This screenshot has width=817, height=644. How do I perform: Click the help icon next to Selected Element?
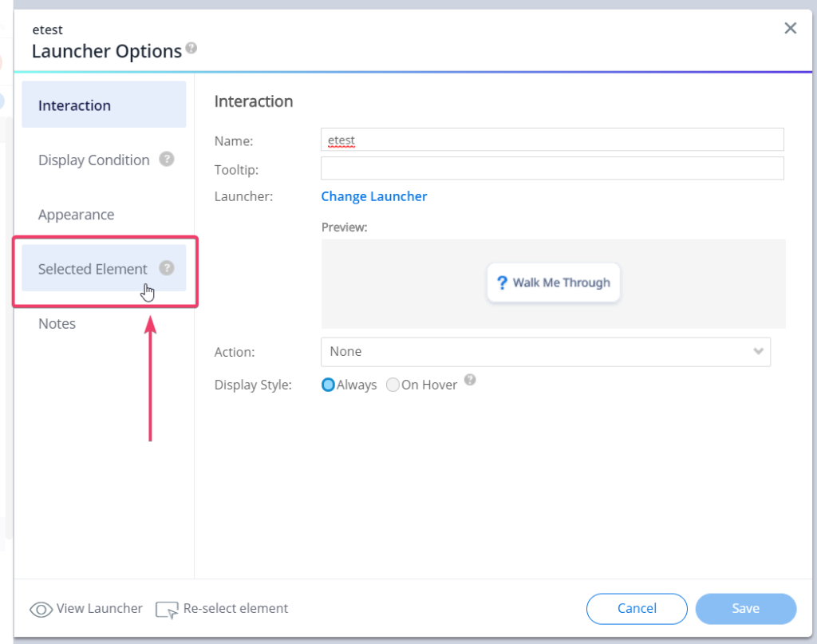pos(167,269)
